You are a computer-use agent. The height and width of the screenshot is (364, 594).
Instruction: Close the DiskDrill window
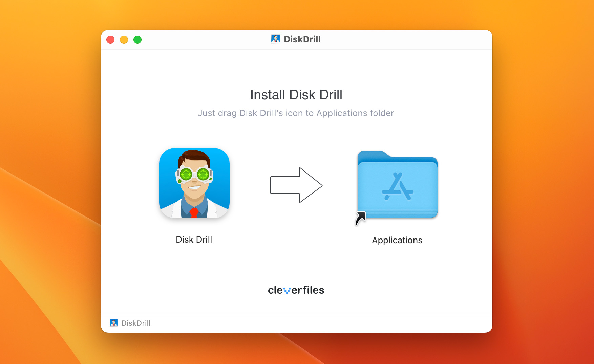(110, 40)
